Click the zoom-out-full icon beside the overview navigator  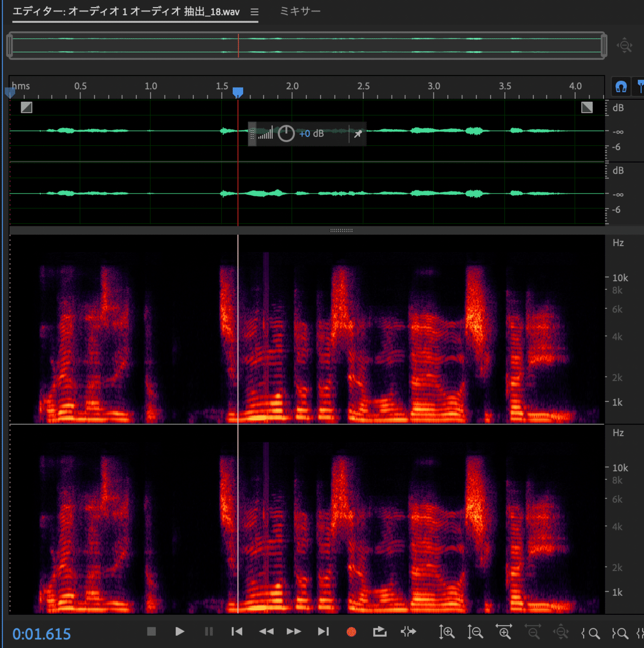tap(625, 45)
